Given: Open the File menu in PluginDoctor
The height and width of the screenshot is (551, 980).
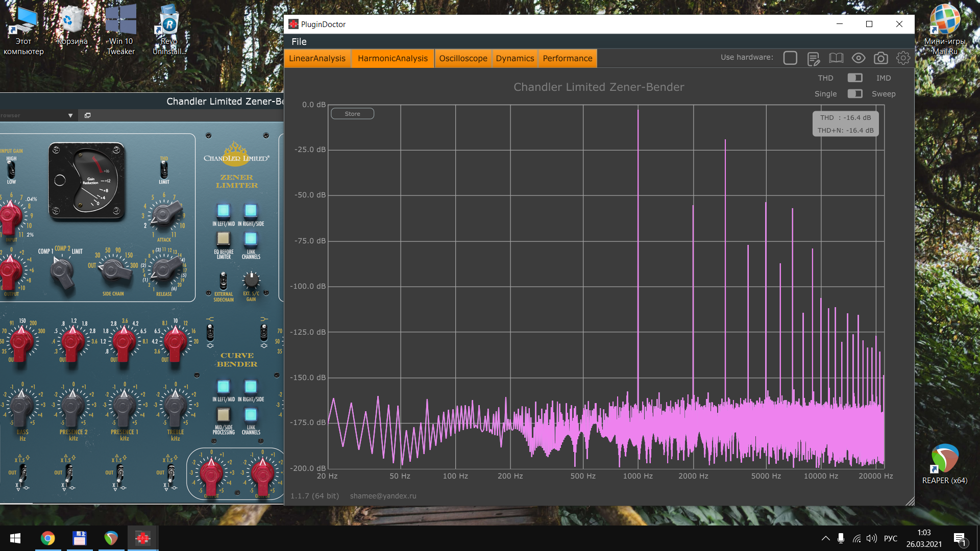Looking at the screenshot, I should tap(299, 42).
